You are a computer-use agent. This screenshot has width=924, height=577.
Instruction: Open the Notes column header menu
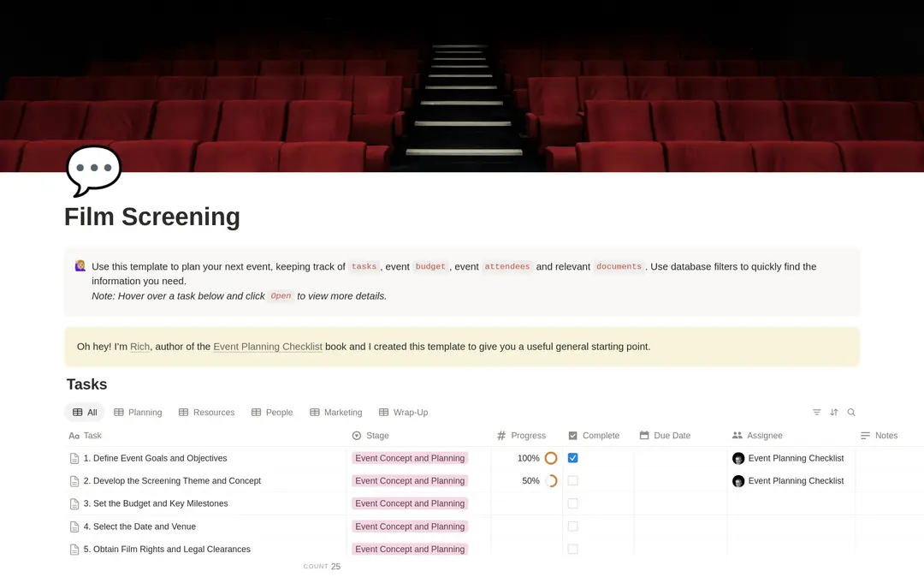[x=879, y=436]
